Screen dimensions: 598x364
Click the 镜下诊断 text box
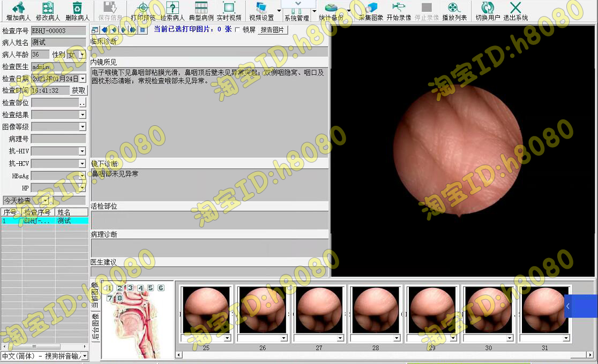tap(210, 185)
